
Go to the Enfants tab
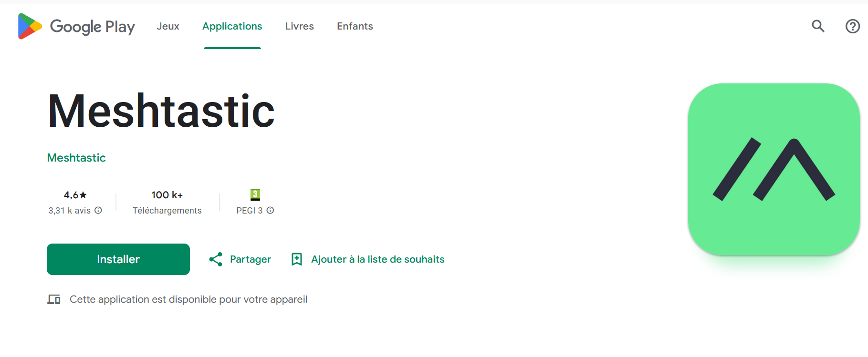tap(355, 26)
